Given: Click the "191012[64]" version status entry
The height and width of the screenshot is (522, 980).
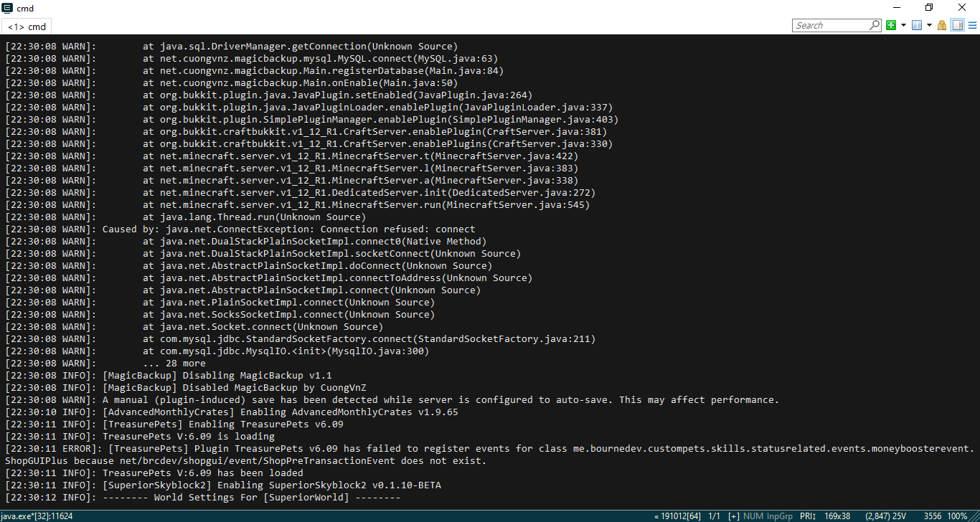Looking at the screenshot, I should 677,516.
